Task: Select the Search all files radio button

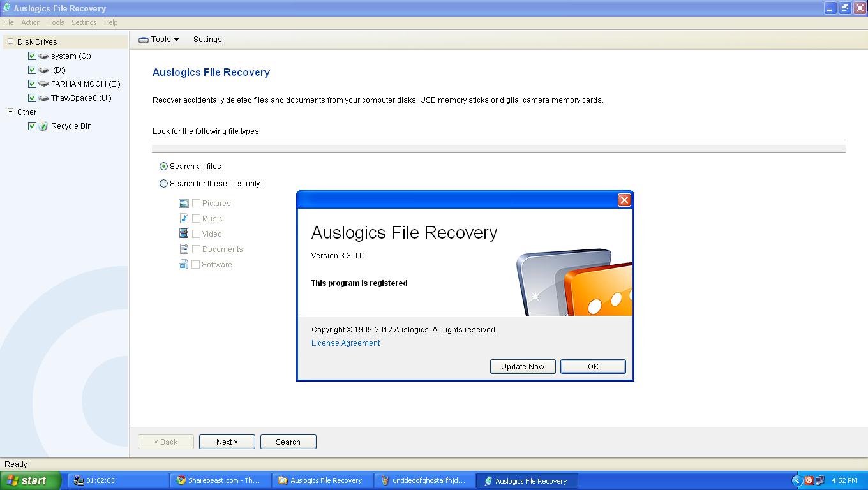Action: (x=163, y=167)
